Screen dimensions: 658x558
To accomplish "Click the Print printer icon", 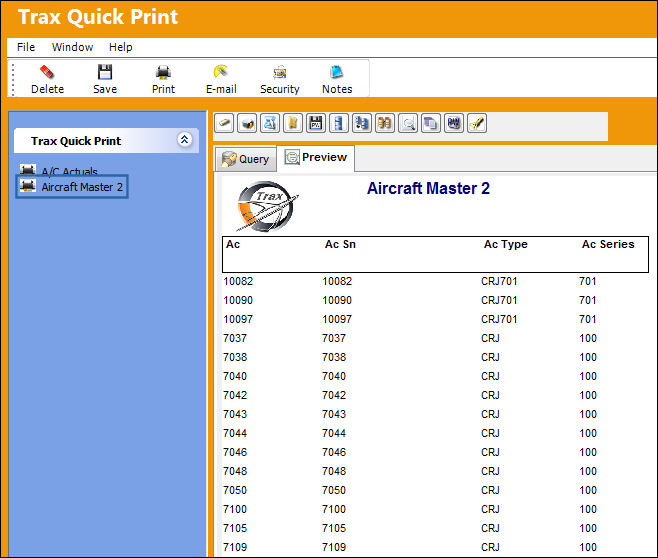I will 163,72.
